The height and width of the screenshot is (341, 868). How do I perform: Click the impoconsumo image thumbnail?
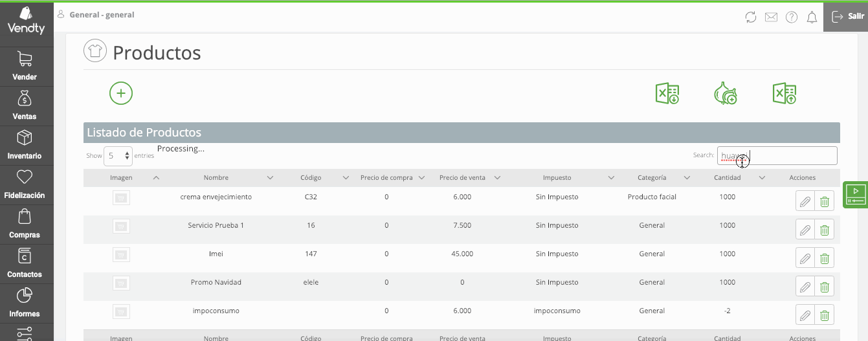(x=121, y=311)
